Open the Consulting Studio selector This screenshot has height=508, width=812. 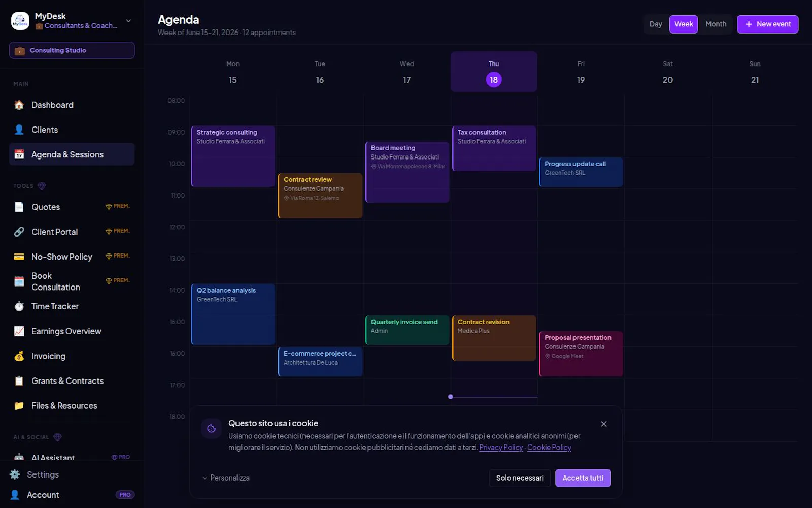[72, 50]
